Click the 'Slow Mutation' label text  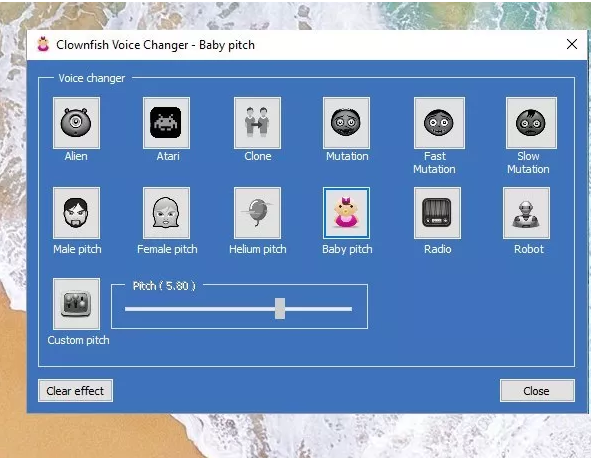[x=528, y=163]
